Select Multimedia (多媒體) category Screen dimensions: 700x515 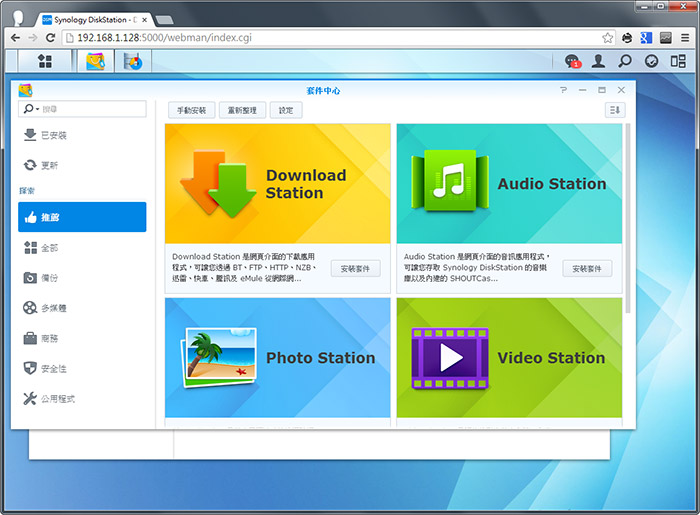tap(82, 308)
